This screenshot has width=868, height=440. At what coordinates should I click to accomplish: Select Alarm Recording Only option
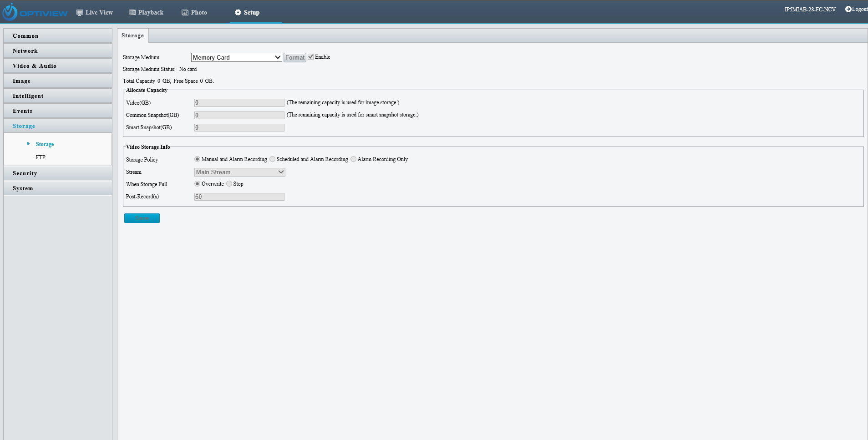tap(354, 159)
